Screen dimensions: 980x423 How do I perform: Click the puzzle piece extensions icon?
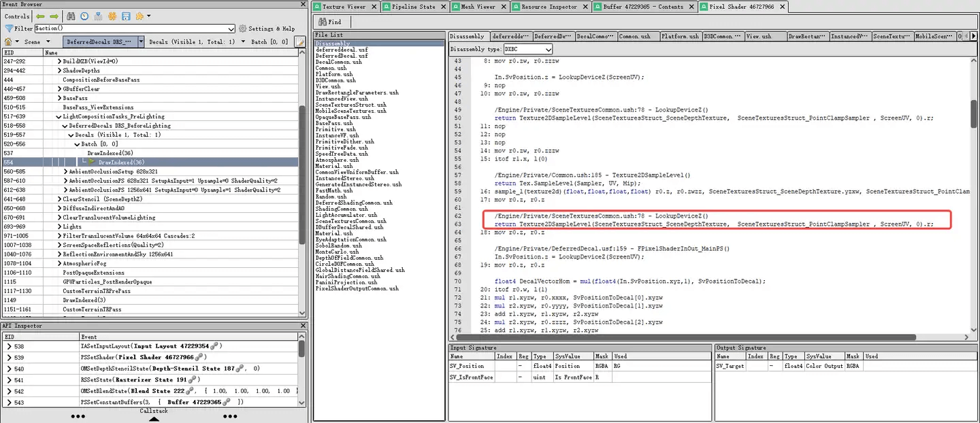pos(140,16)
